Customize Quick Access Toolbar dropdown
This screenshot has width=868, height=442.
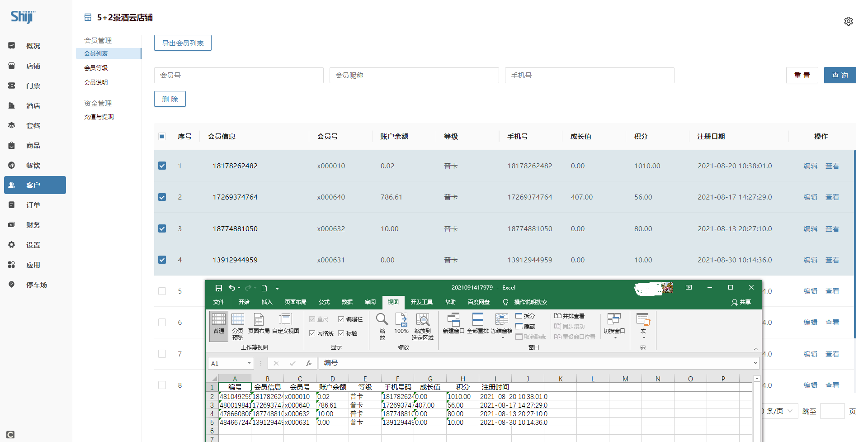(x=277, y=288)
